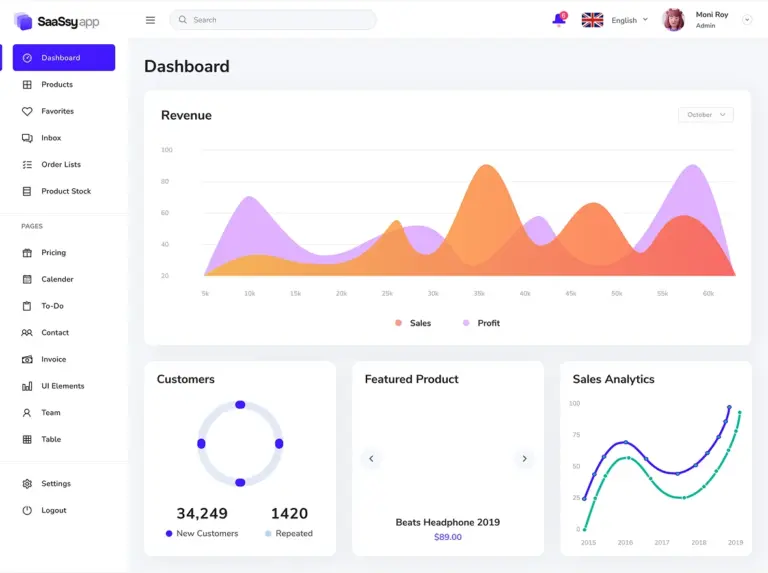Open Order Lists in the sidebar
Image resolution: width=768 pixels, height=573 pixels.
(61, 164)
